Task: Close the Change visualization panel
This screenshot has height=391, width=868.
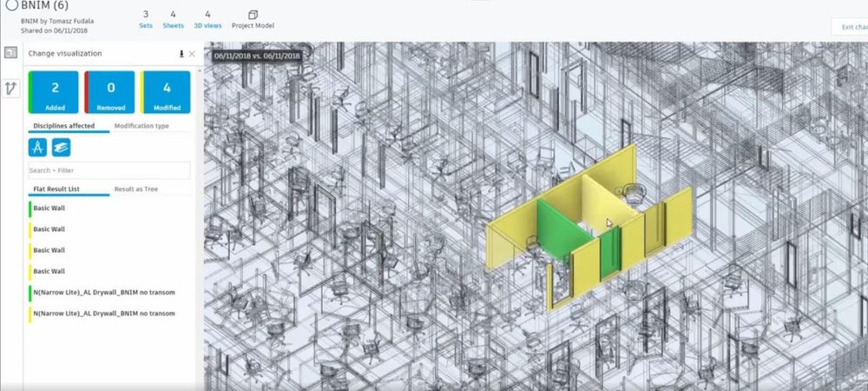Action: (192, 54)
